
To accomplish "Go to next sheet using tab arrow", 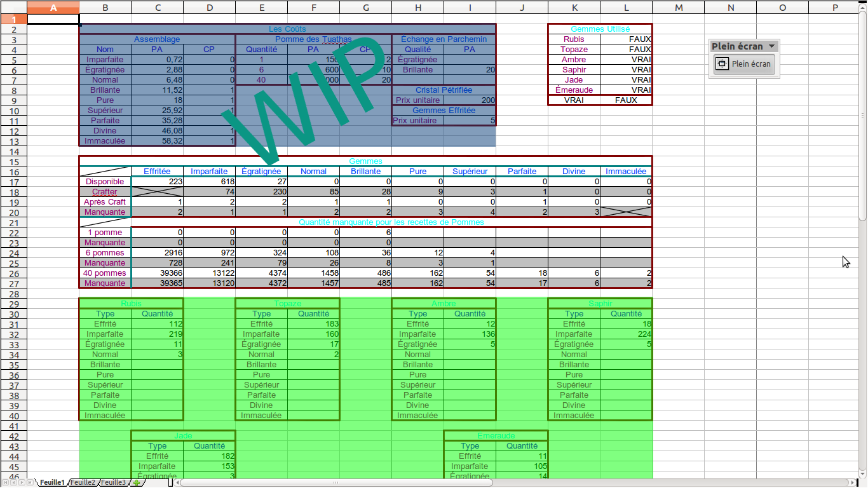I will click(22, 483).
